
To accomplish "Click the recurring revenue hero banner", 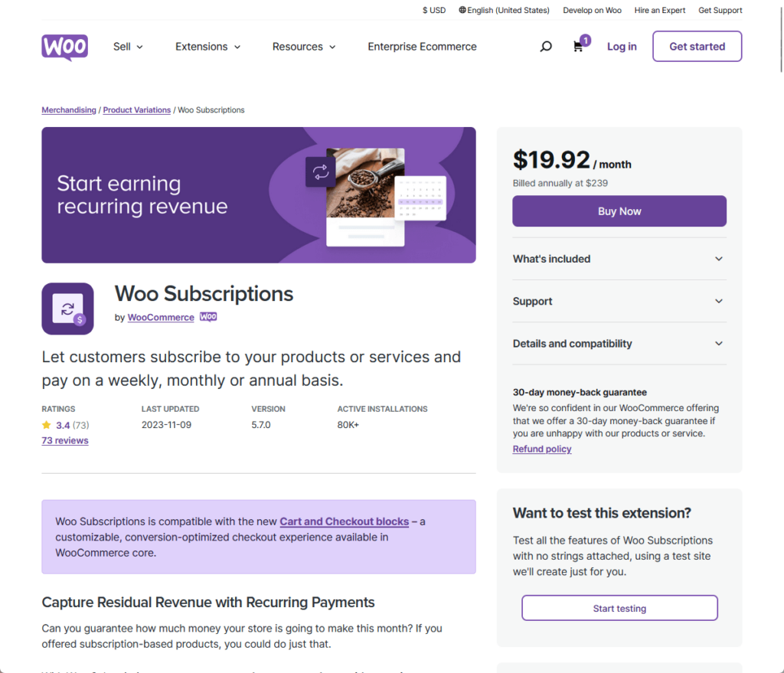I will coord(259,195).
